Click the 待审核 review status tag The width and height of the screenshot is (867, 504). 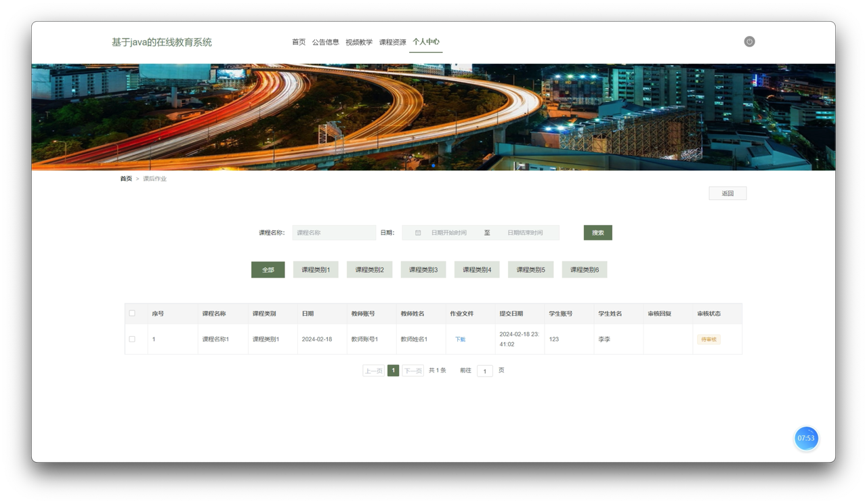point(709,339)
